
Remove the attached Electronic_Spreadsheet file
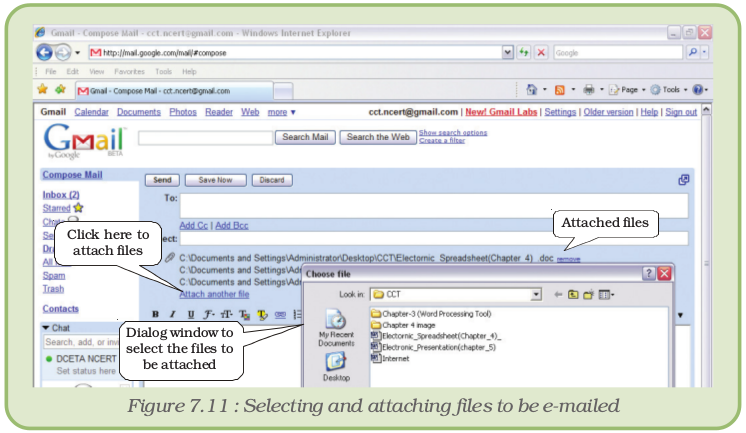coord(569,259)
